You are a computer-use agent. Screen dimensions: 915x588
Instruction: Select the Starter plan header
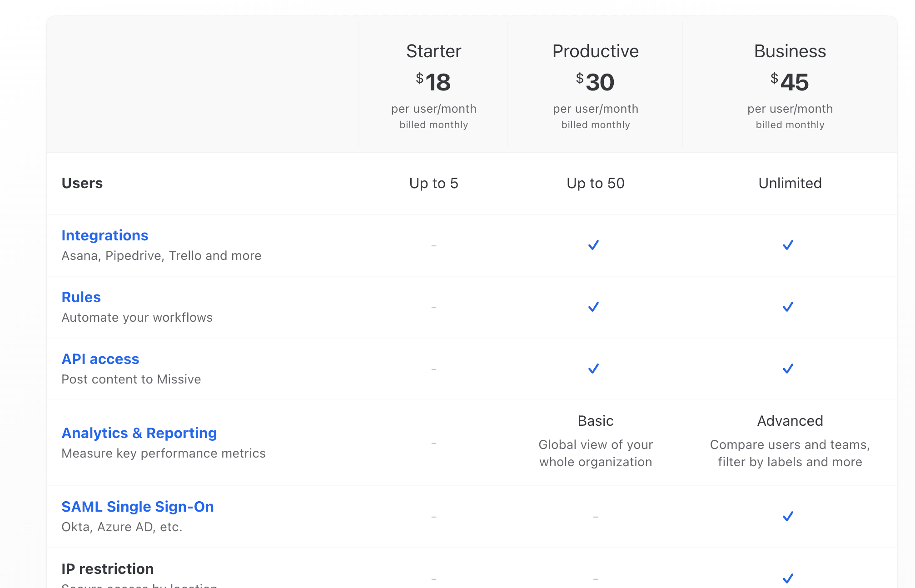(x=433, y=51)
